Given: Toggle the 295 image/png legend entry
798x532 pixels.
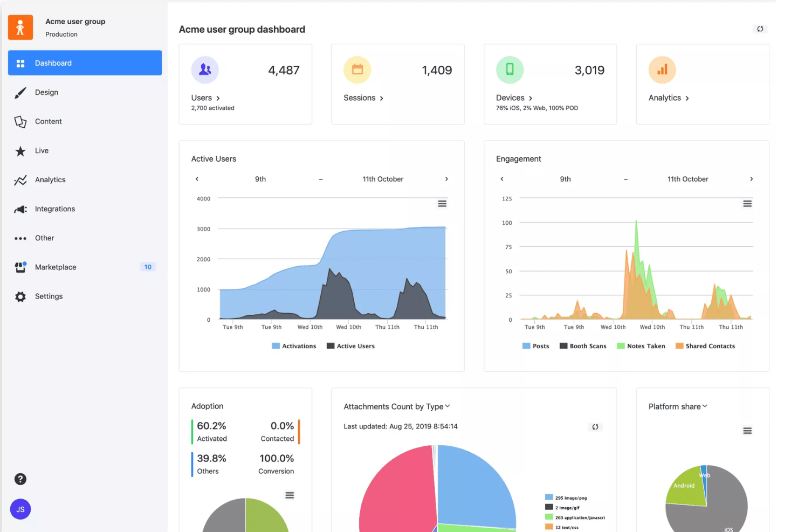Looking at the screenshot, I should click(x=566, y=498).
